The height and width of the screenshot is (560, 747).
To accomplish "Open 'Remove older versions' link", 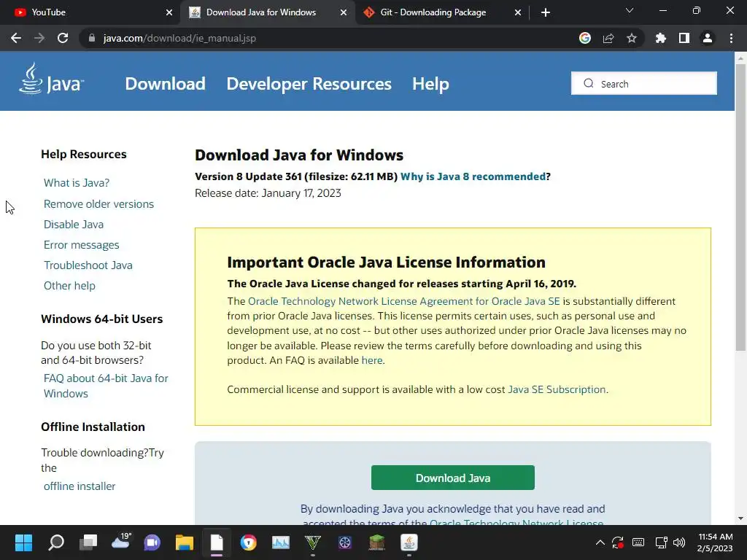I will [98, 204].
